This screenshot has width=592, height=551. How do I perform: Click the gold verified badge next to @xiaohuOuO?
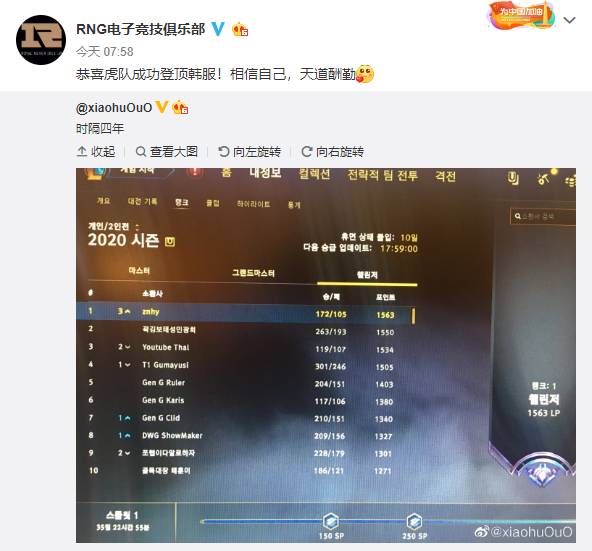click(162, 107)
